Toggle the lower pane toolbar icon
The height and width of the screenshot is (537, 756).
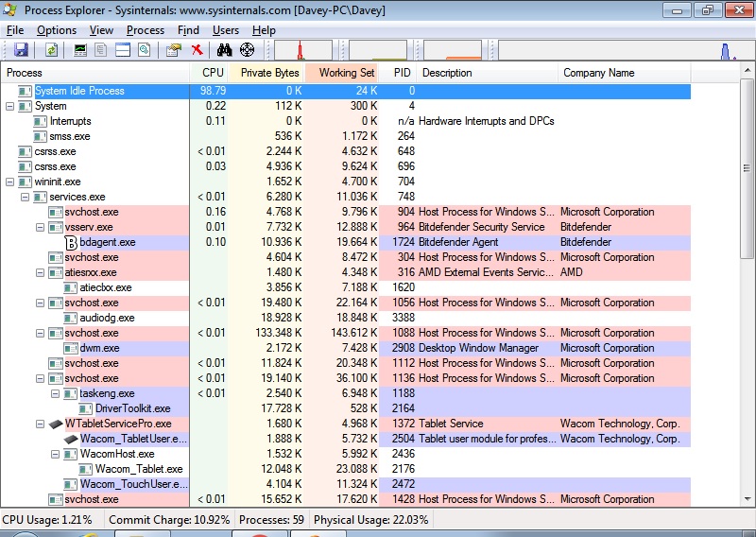click(123, 50)
